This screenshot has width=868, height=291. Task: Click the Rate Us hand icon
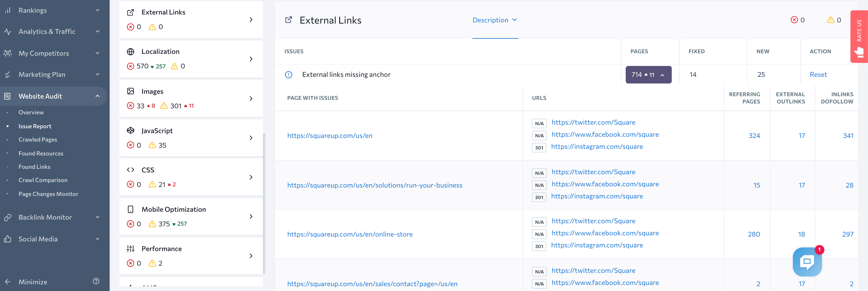coord(859,52)
